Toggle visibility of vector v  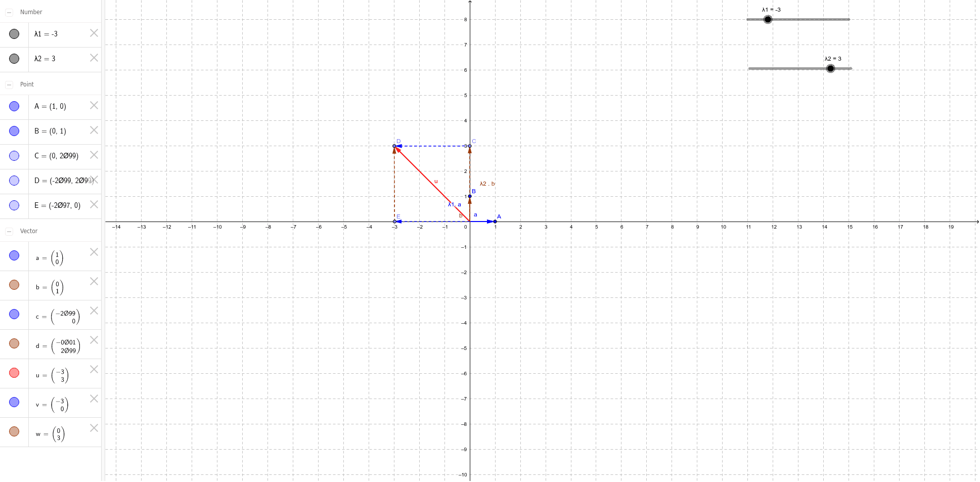pyautogui.click(x=14, y=402)
